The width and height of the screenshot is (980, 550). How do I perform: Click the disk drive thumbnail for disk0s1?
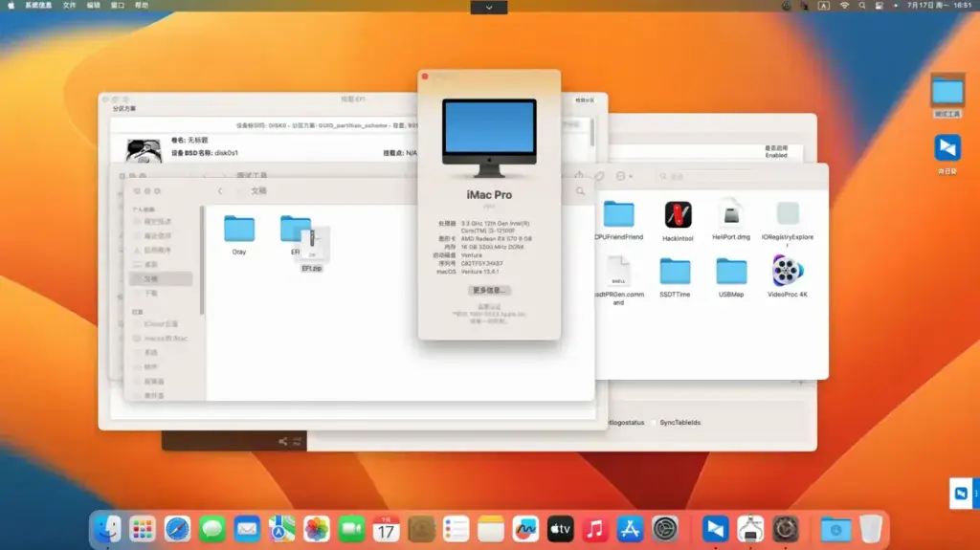144,150
